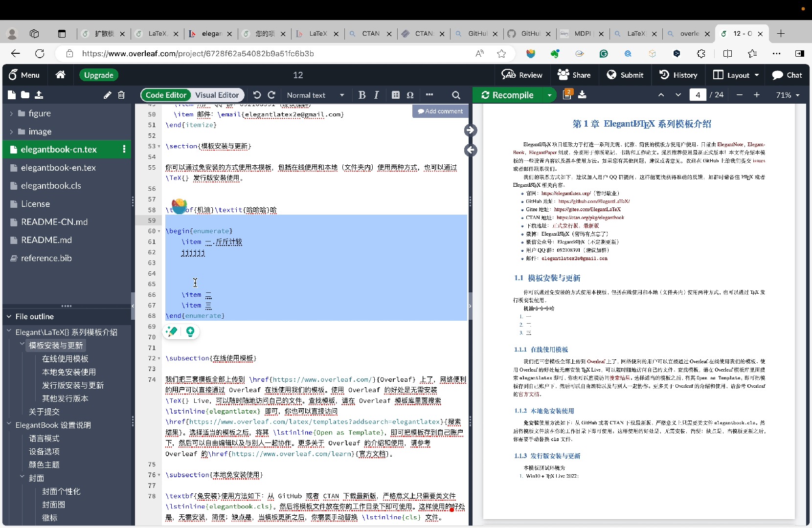This screenshot has width=812, height=528.
Task: Open the Overleaf Menu
Action: pos(24,75)
